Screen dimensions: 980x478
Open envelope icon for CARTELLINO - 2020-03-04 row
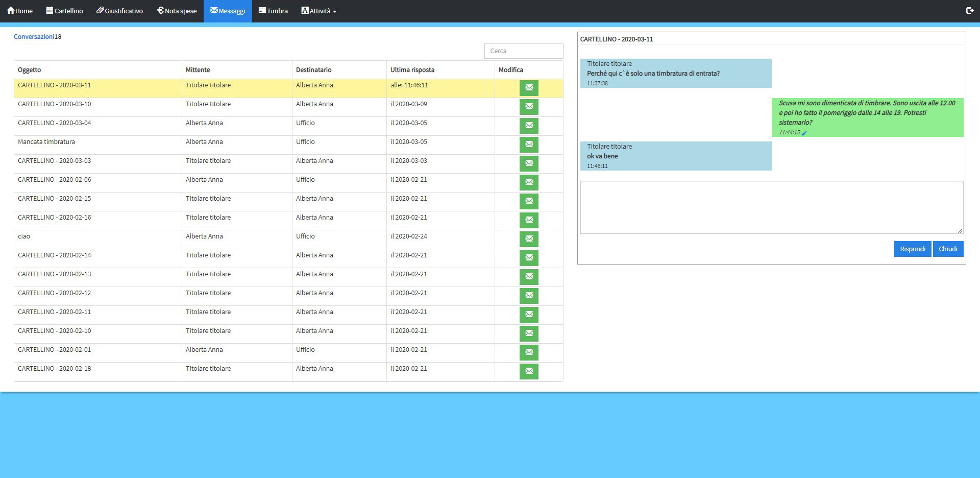click(x=529, y=126)
